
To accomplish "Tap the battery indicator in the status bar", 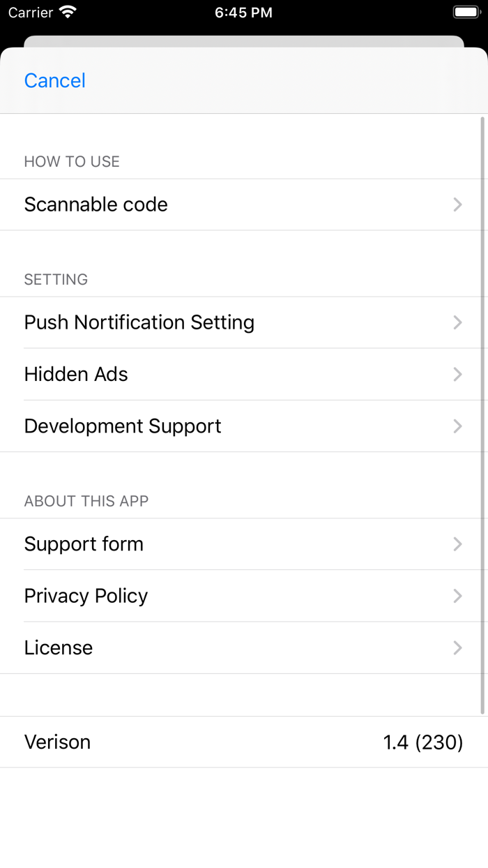I will pos(466,11).
